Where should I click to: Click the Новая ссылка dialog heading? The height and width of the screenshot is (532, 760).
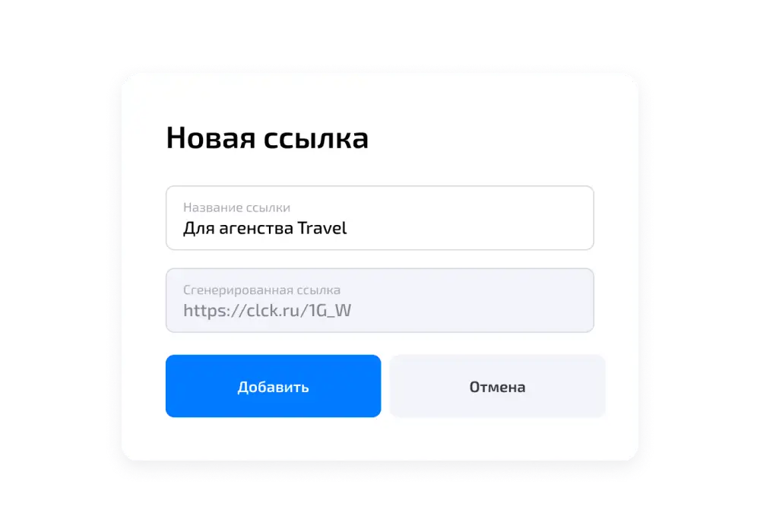click(x=267, y=138)
